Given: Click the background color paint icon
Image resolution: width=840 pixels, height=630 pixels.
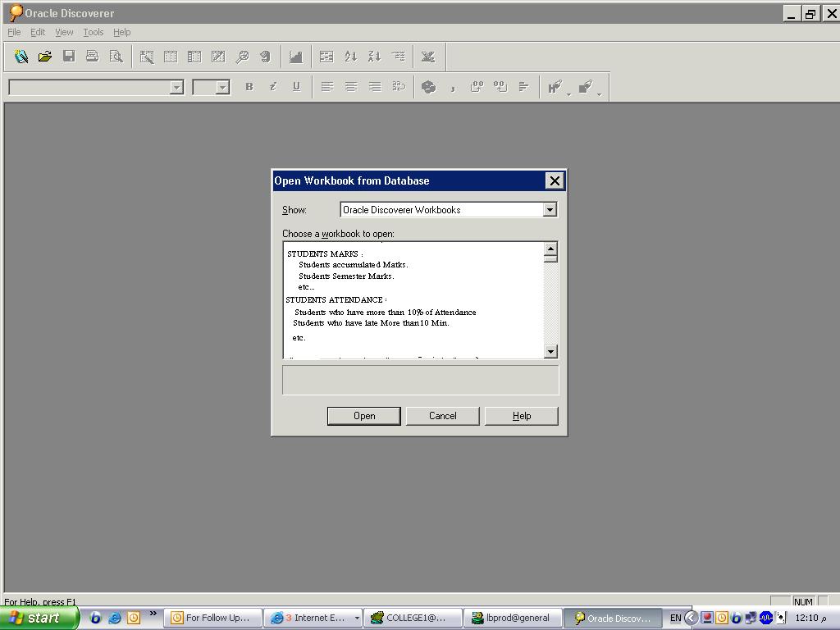Looking at the screenshot, I should [x=585, y=87].
